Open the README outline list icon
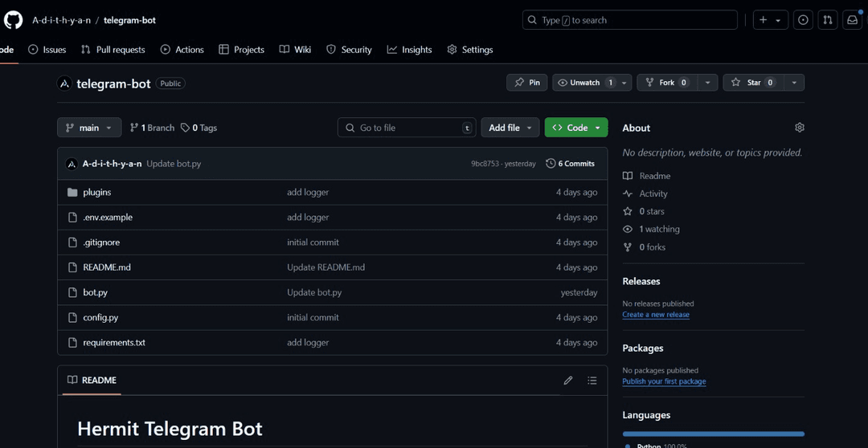The height and width of the screenshot is (448, 868). 592,381
